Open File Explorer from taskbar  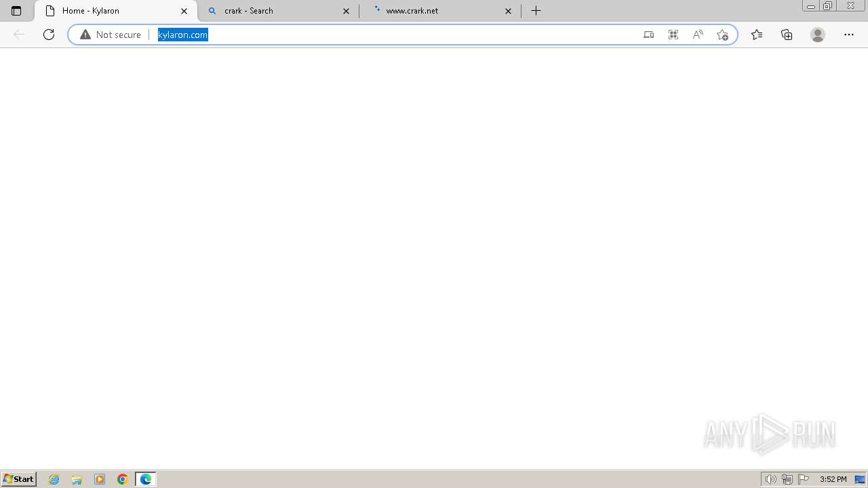[77, 479]
